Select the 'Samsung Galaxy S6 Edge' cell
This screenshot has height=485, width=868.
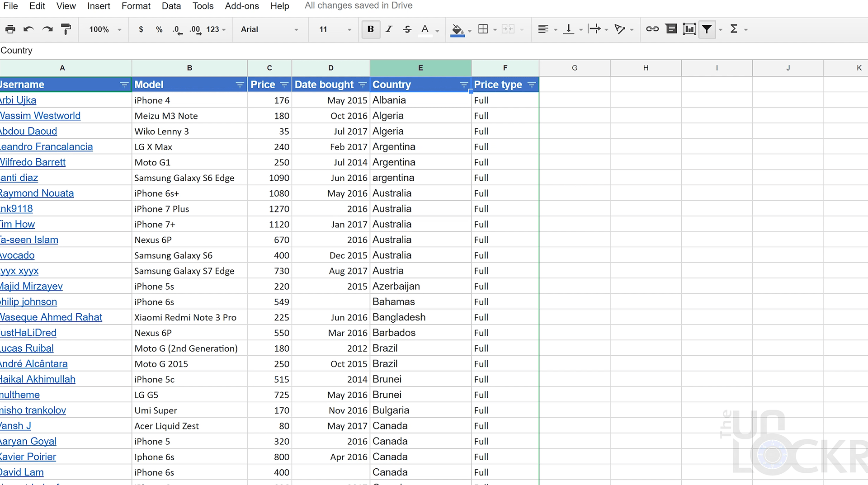[x=189, y=178]
